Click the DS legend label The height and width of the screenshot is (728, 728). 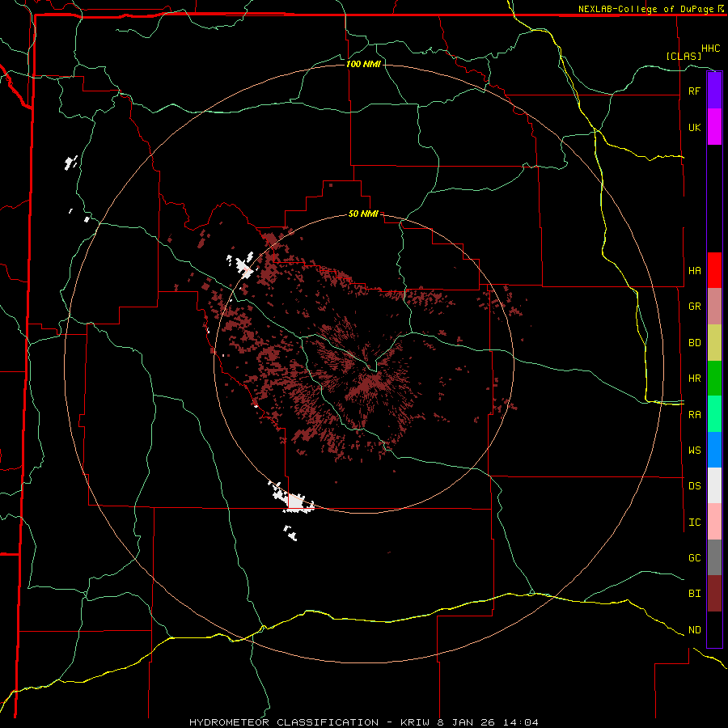(x=694, y=486)
